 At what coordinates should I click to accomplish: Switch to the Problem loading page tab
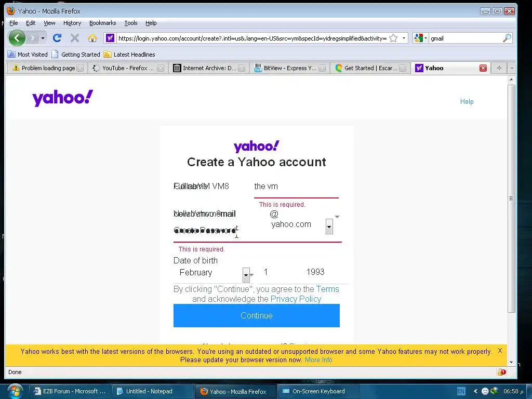point(44,68)
